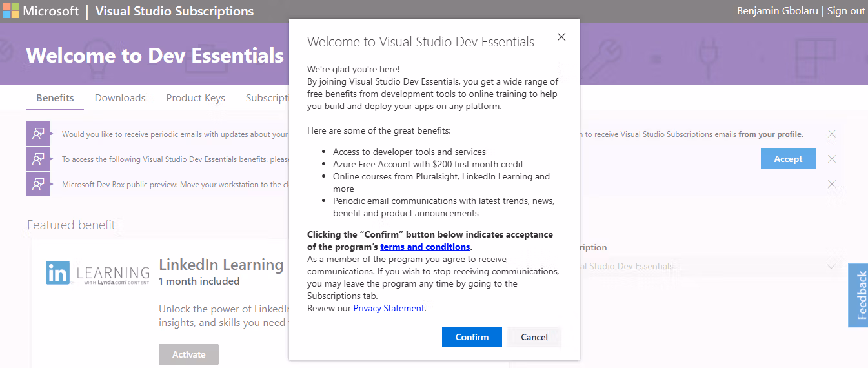Open the Benefits tab
The width and height of the screenshot is (868, 368).
point(55,98)
